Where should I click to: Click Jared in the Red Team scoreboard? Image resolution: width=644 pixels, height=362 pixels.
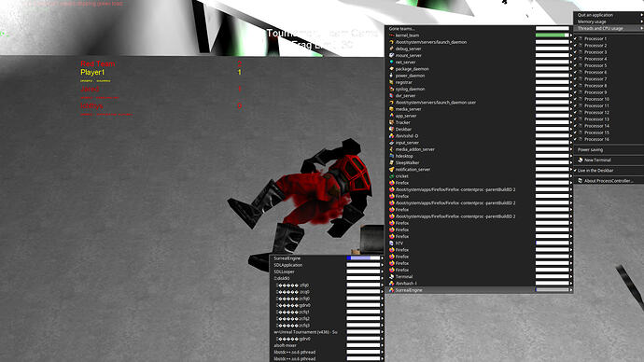tap(90, 89)
